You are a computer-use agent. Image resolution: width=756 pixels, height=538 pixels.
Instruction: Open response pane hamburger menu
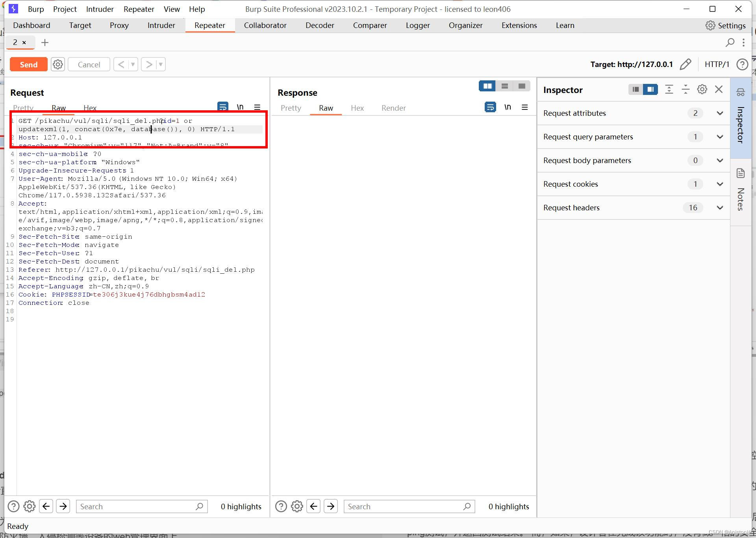[x=524, y=107]
